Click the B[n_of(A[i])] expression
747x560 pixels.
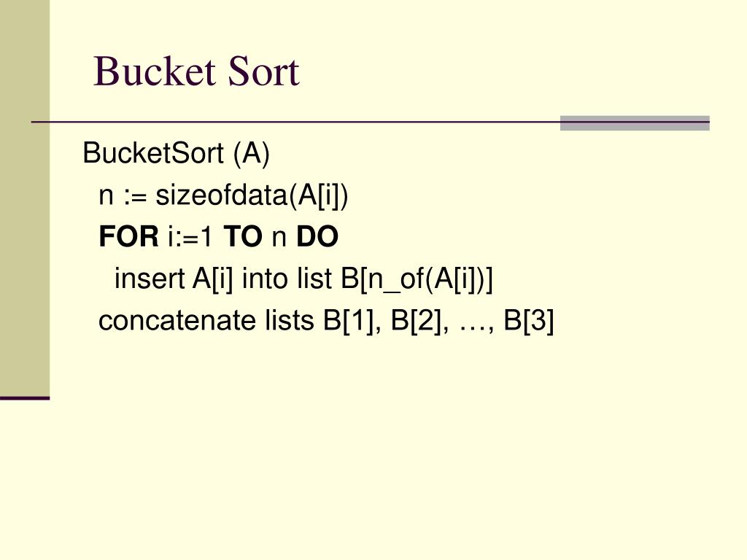click(417, 279)
